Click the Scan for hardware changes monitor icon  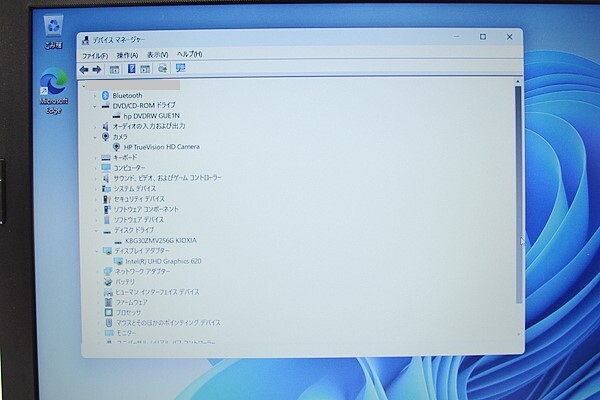coord(180,68)
